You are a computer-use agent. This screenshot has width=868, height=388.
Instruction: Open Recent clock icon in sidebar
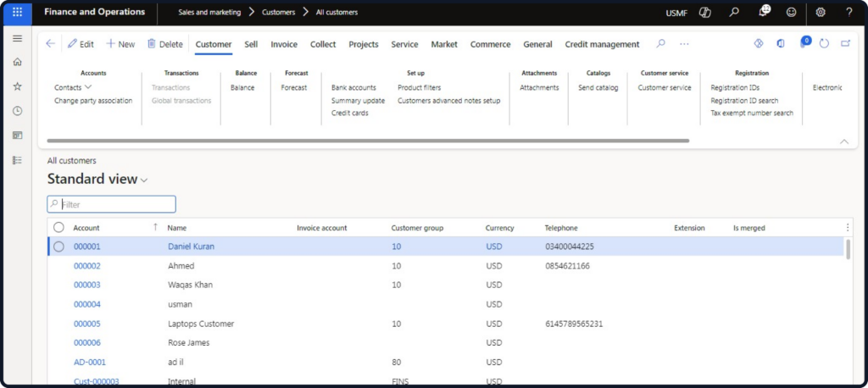17,111
